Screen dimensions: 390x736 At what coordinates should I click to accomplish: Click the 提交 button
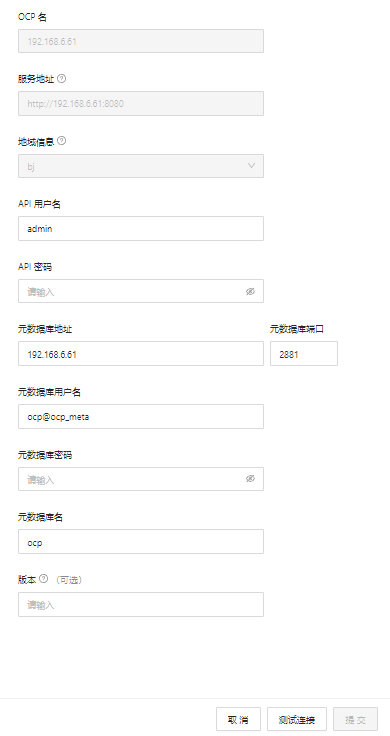click(355, 720)
